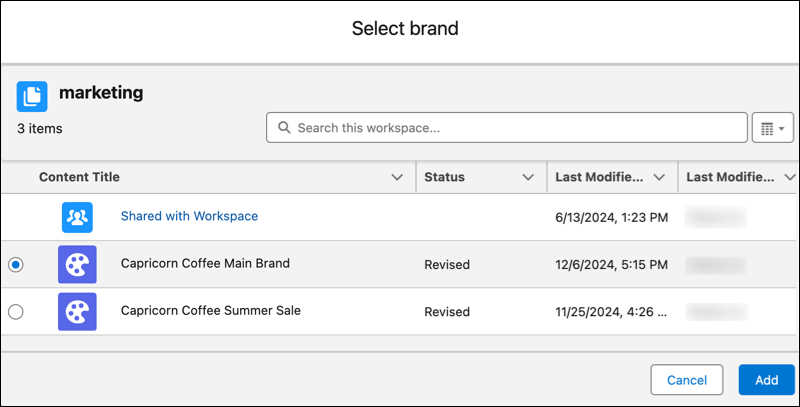Click the marketing workspace name
800x407 pixels.
tap(101, 93)
